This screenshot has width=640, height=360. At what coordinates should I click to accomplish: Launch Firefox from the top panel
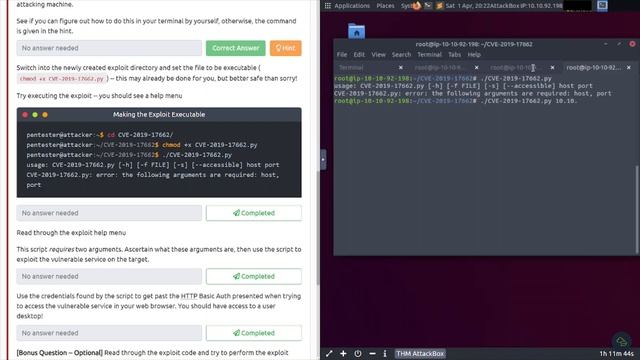[x=417, y=6]
